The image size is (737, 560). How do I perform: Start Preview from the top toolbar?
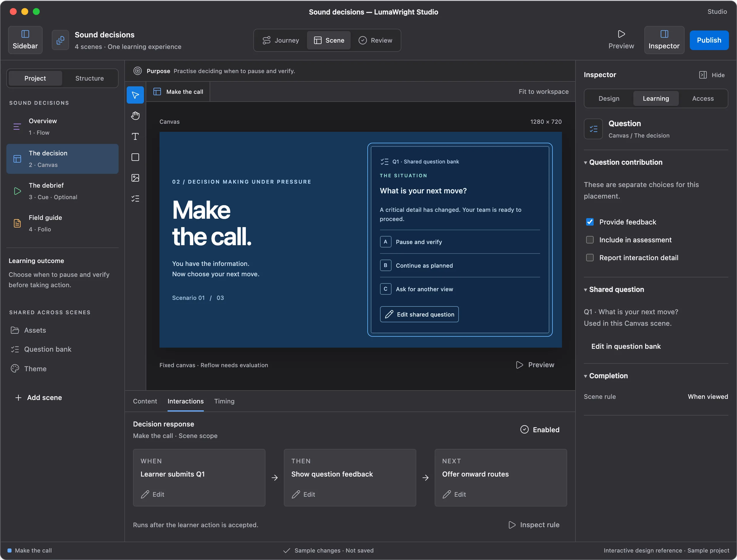tap(621, 40)
